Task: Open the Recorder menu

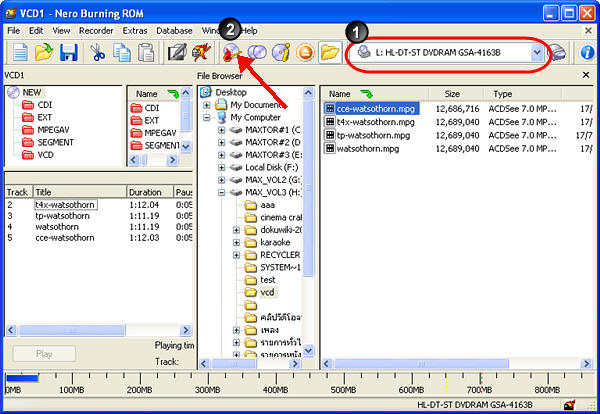Action: 96,31
